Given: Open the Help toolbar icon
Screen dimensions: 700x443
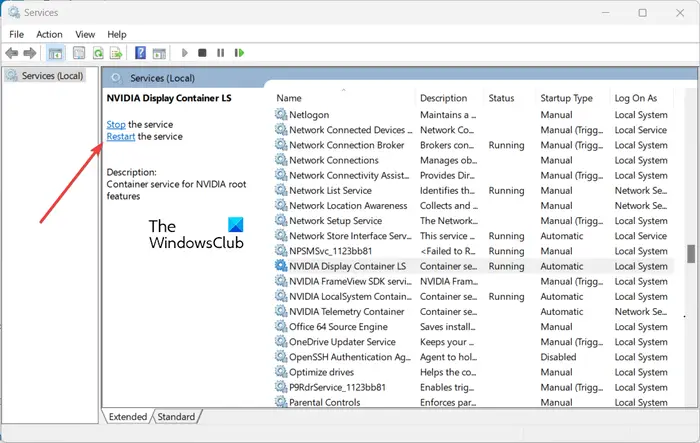Looking at the screenshot, I should [x=140, y=53].
